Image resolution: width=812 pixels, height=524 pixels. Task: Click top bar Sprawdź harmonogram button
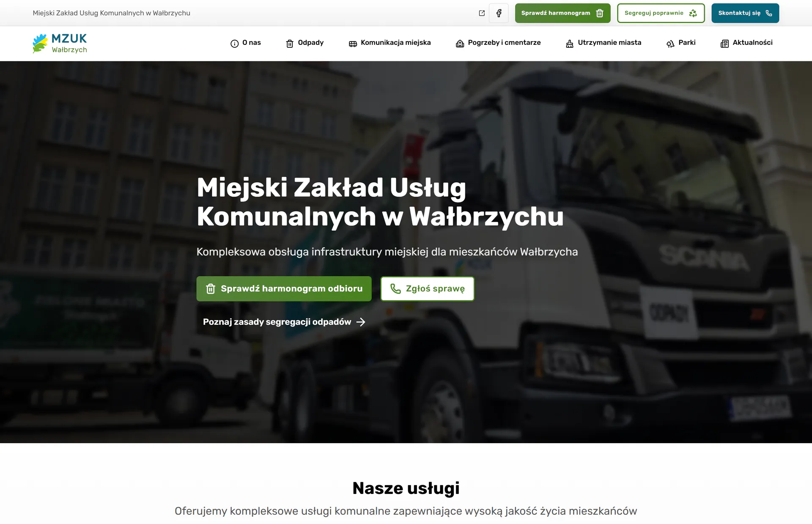[562, 13]
